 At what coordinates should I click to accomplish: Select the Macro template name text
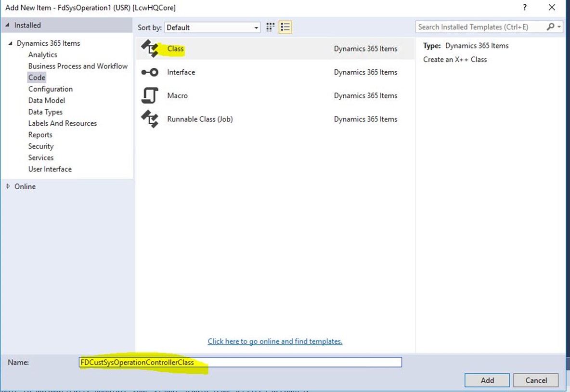[x=177, y=96]
